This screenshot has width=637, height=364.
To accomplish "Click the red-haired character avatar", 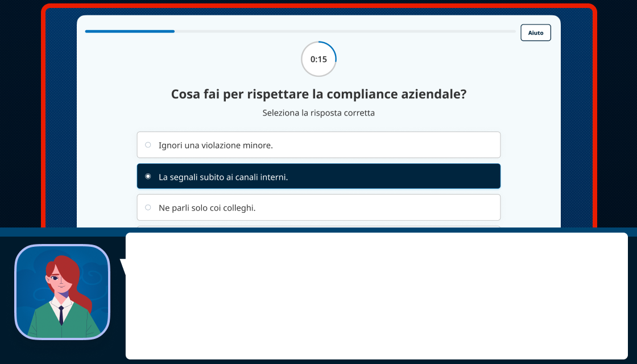I will click(62, 292).
